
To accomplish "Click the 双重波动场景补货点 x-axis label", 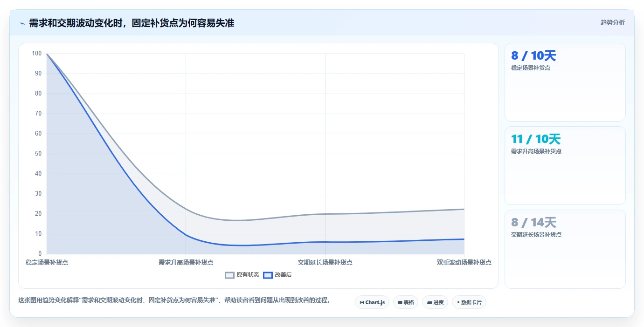I will (464, 262).
